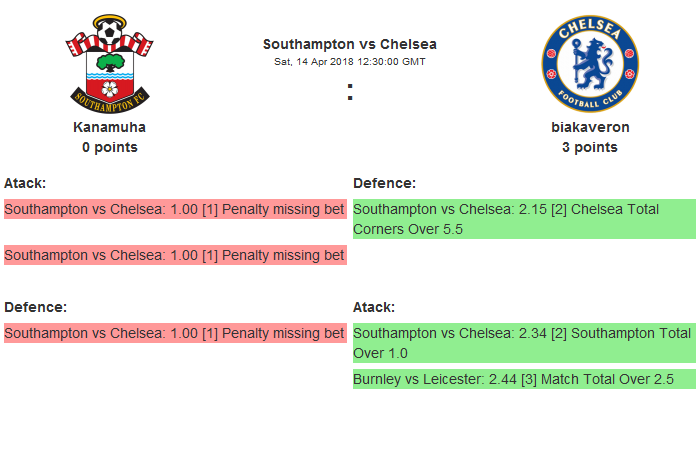The height and width of the screenshot is (460, 700).
Task: Click Kanamuha's 0 points label
Action: tap(110, 147)
